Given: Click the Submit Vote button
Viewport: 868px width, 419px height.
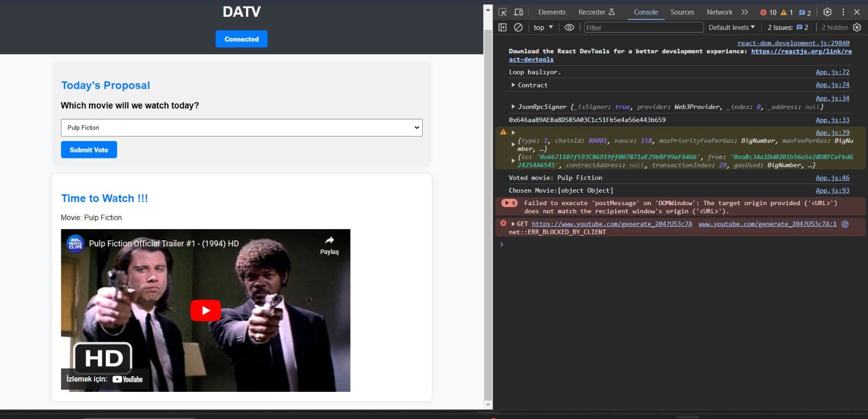Looking at the screenshot, I should coord(89,150).
